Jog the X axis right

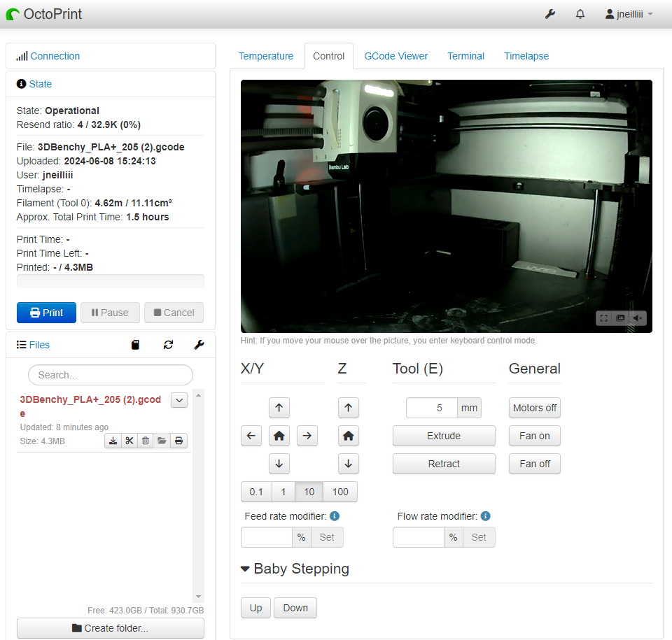pyautogui.click(x=307, y=436)
